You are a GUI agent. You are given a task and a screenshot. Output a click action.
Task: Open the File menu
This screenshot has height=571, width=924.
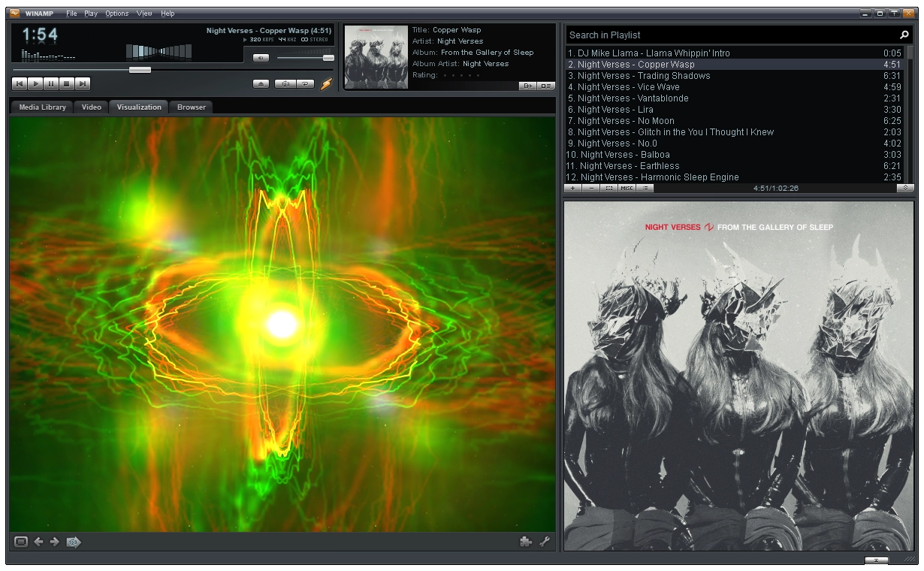pyautogui.click(x=71, y=14)
